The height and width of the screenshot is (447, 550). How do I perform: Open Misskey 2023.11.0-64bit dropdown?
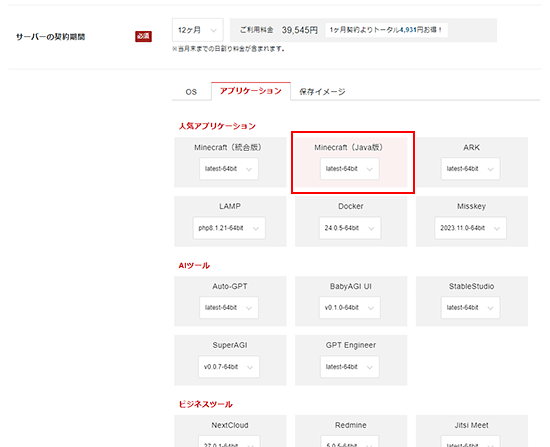tap(470, 228)
